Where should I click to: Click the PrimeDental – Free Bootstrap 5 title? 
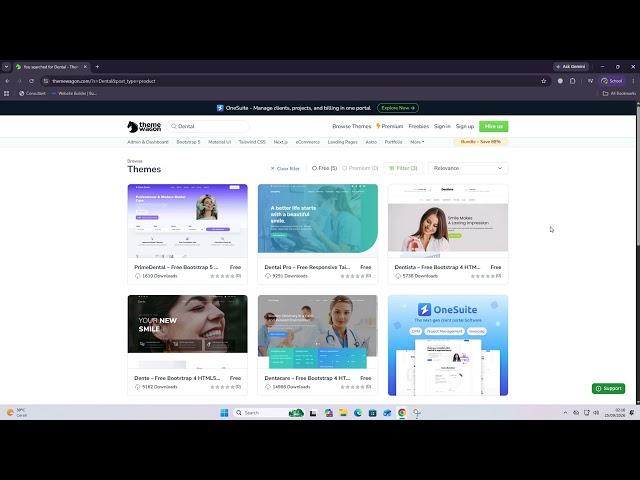pyautogui.click(x=176, y=267)
